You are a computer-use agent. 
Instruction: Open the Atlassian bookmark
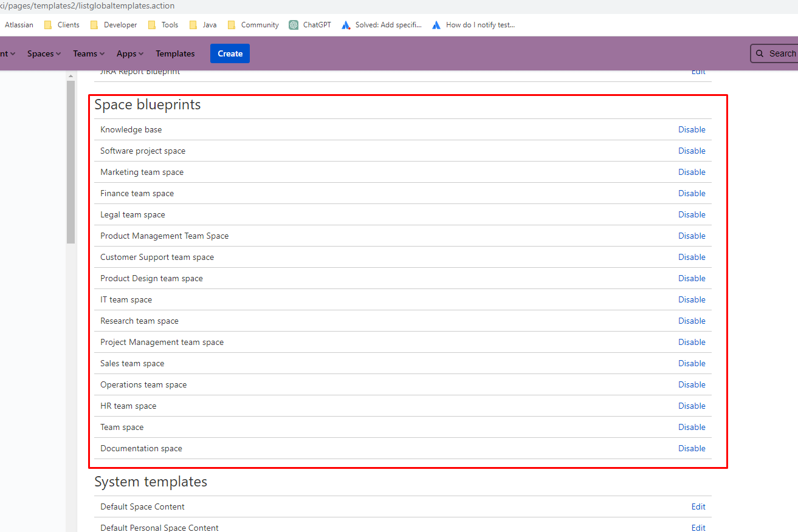click(x=19, y=24)
